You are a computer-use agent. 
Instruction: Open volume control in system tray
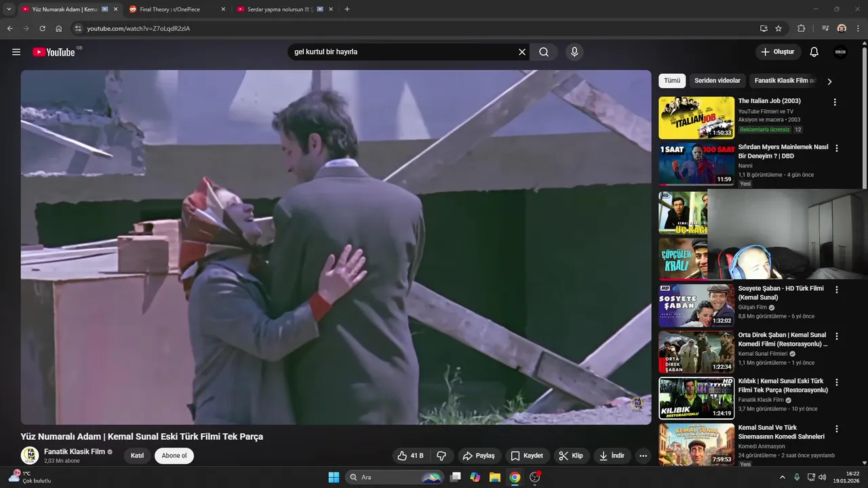(x=822, y=477)
